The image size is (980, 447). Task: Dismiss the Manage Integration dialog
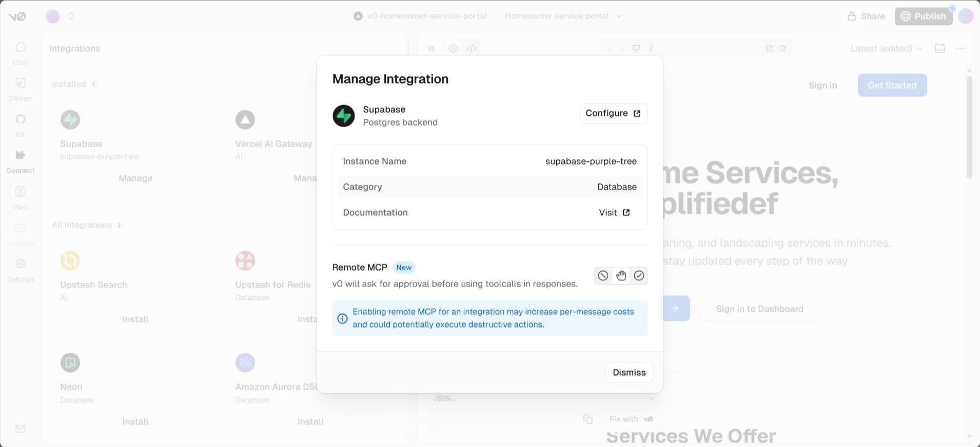tap(629, 372)
